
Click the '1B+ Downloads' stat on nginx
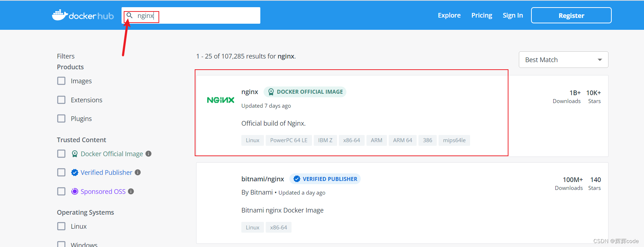[567, 97]
